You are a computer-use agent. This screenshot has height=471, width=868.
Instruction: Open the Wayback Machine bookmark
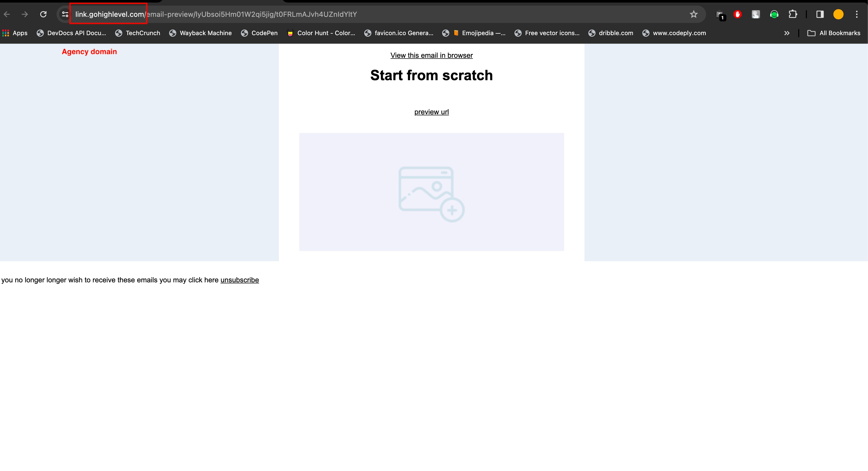(x=200, y=33)
